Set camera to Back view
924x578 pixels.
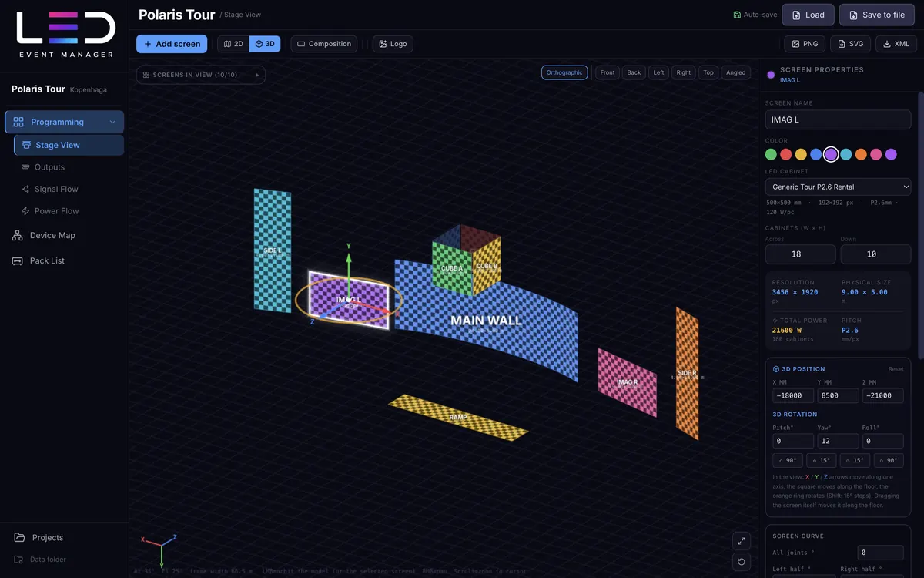tap(634, 72)
